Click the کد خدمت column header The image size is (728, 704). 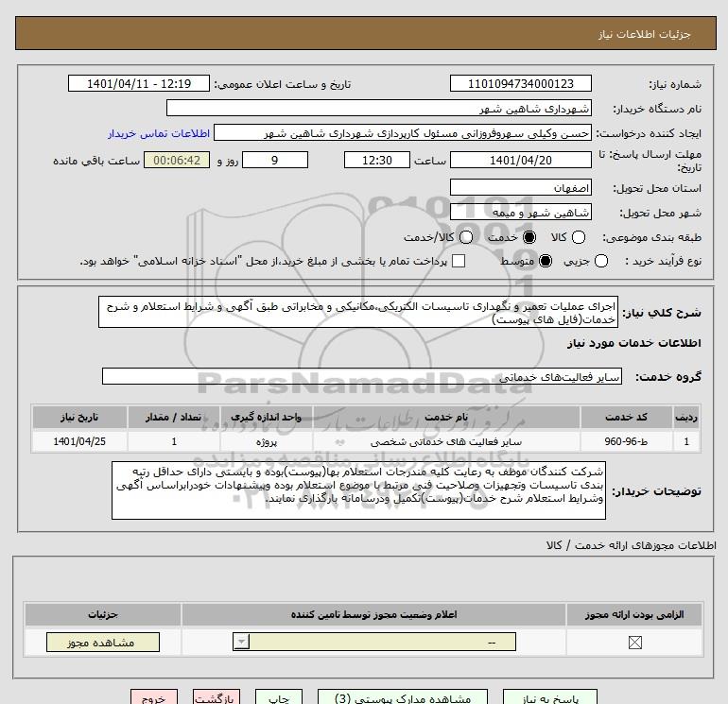pyautogui.click(x=626, y=417)
